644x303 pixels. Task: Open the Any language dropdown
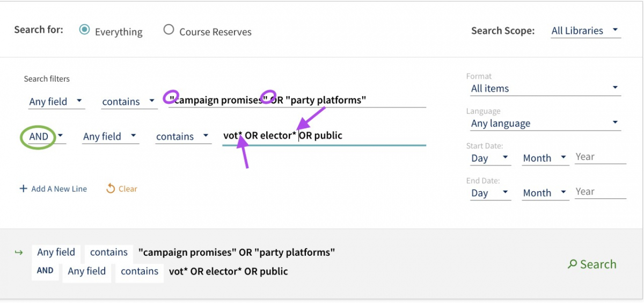pyautogui.click(x=543, y=124)
